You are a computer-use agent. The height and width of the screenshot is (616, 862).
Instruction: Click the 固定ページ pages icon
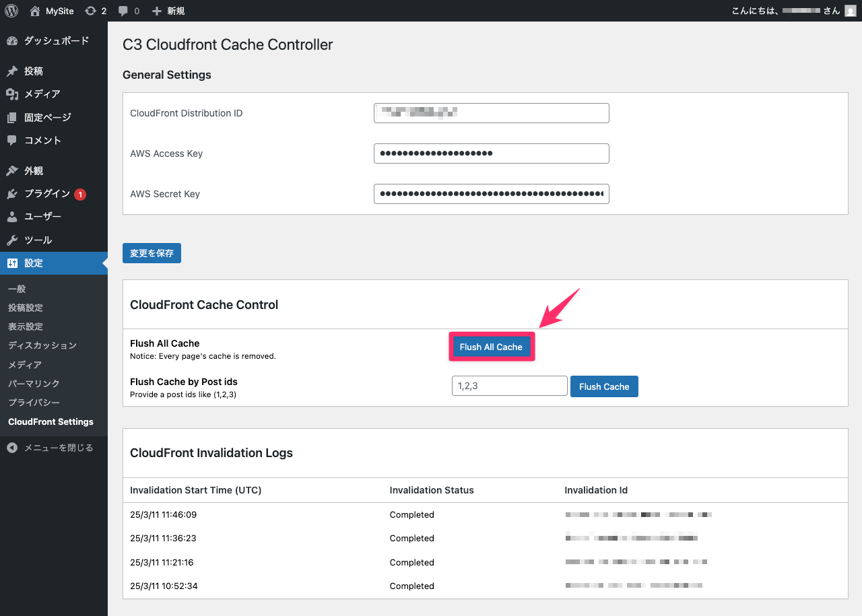(x=12, y=118)
